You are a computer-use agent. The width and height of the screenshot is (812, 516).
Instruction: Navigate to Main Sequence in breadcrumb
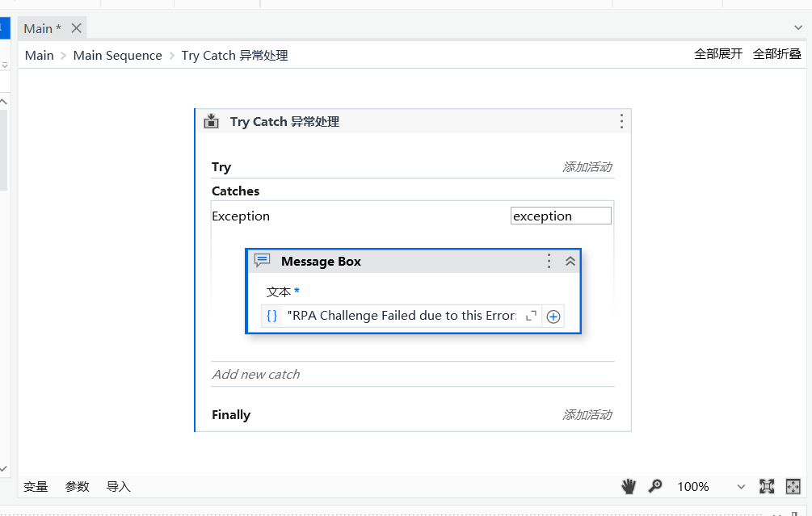click(117, 55)
